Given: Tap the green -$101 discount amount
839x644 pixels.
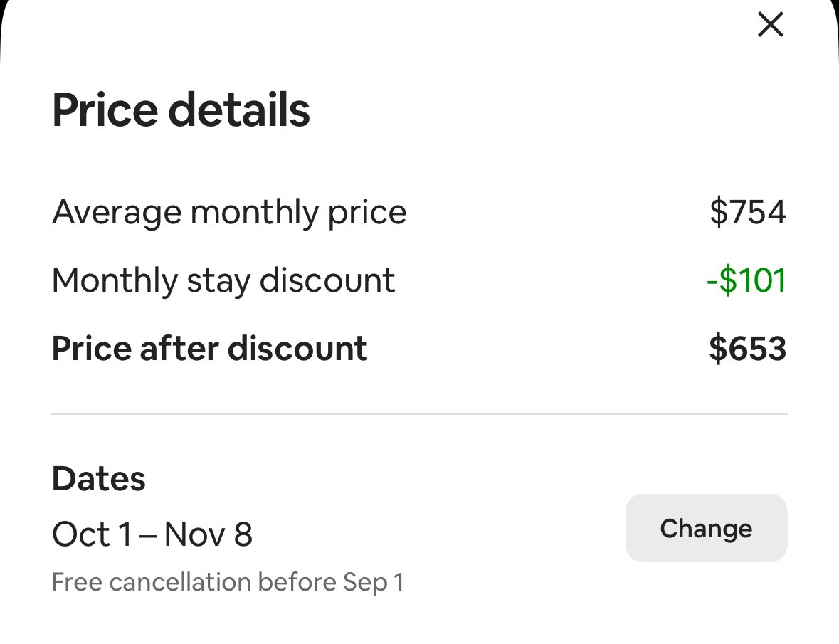Looking at the screenshot, I should click(x=746, y=280).
